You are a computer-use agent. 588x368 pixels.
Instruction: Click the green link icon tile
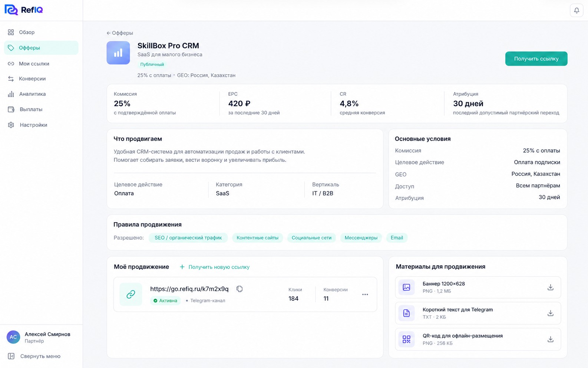[131, 295]
